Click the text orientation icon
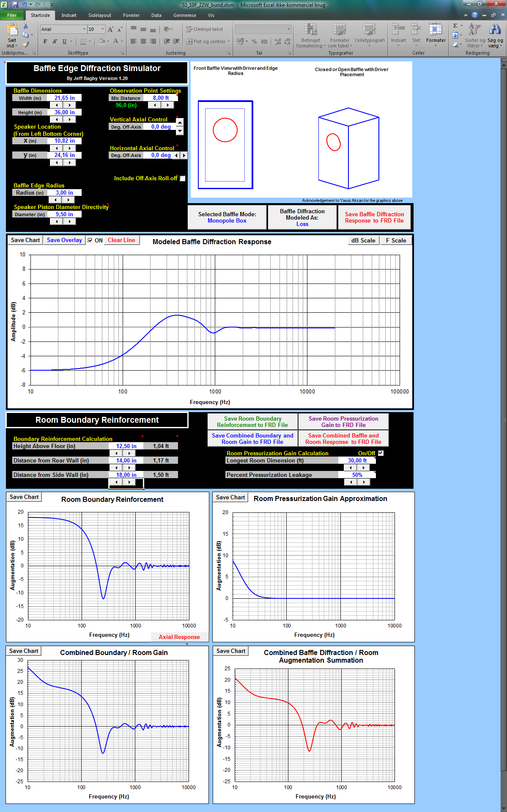507x812 pixels. coord(167,29)
